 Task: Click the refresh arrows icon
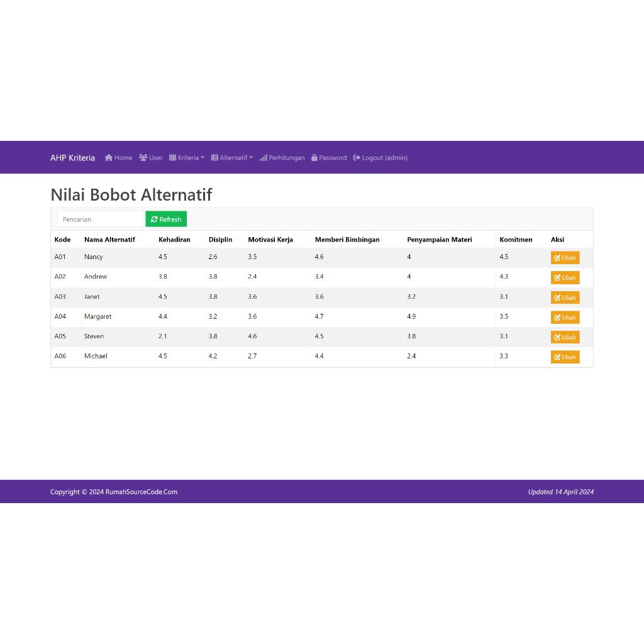pyautogui.click(x=155, y=219)
